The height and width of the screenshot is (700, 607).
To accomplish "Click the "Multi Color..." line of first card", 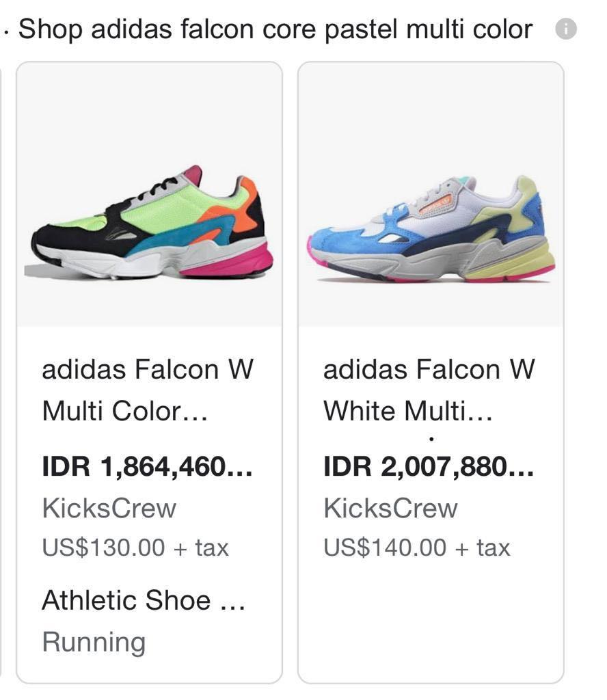I will pos(124,411).
